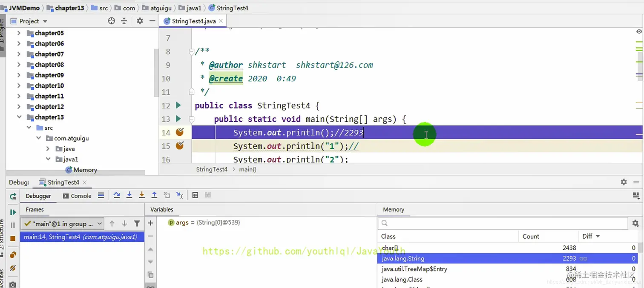Image resolution: width=644 pixels, height=288 pixels.
Task: Restore debug layout icon
Action: pyautogui.click(x=636, y=196)
